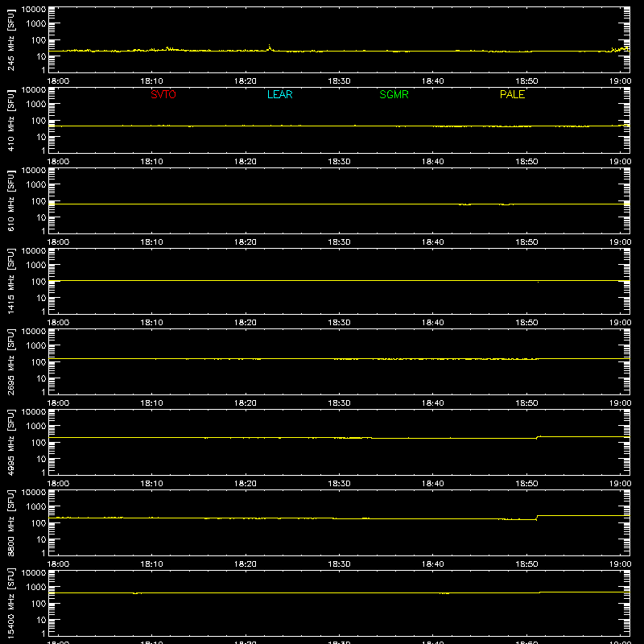The image size is (644, 644).
Task: Click the 610 MHz [SFU] axis title
Action: 10,200
